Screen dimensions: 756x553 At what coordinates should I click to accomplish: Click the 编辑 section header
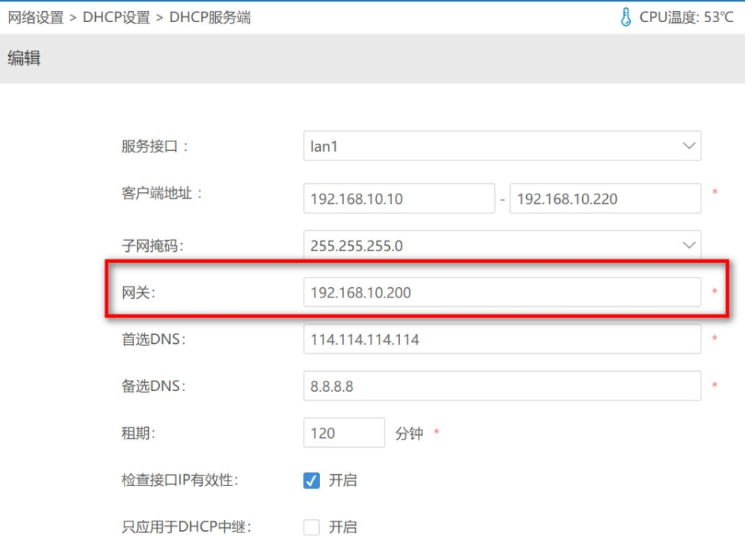(23, 57)
